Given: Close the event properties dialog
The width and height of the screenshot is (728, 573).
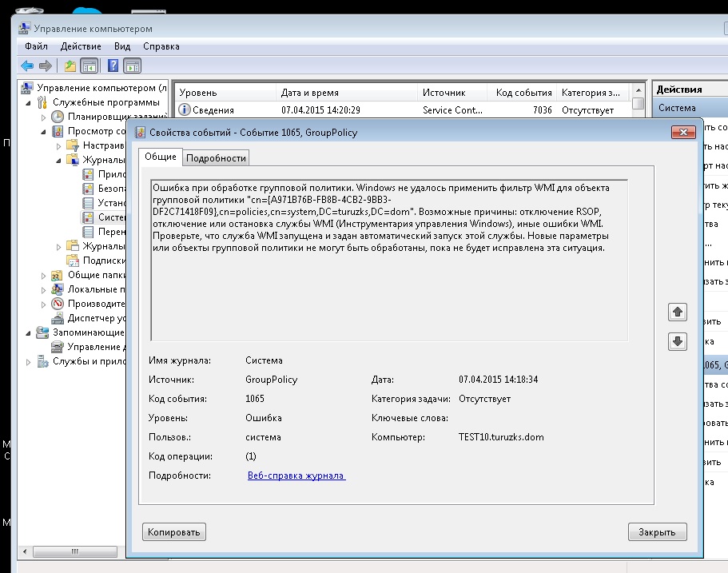Looking at the screenshot, I should pyautogui.click(x=683, y=133).
